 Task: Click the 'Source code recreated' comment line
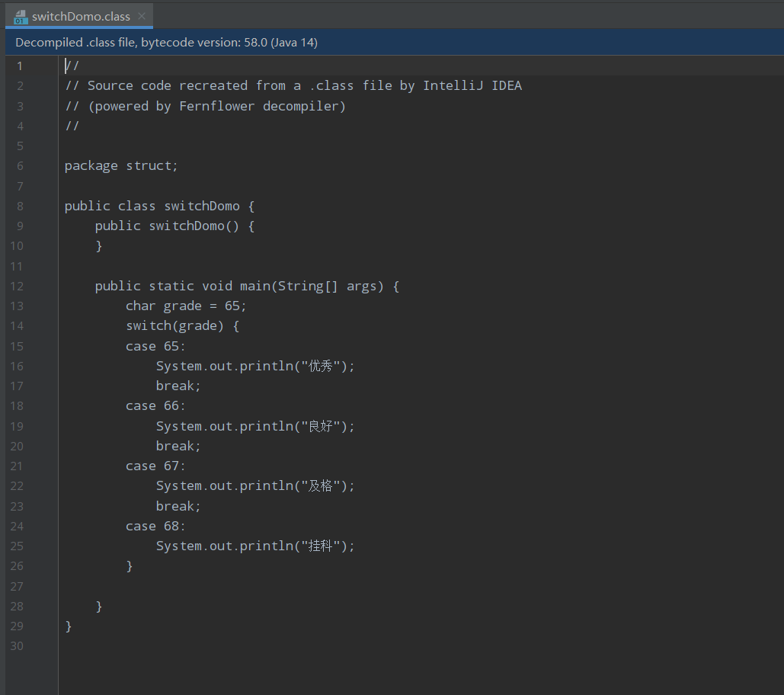(x=293, y=85)
